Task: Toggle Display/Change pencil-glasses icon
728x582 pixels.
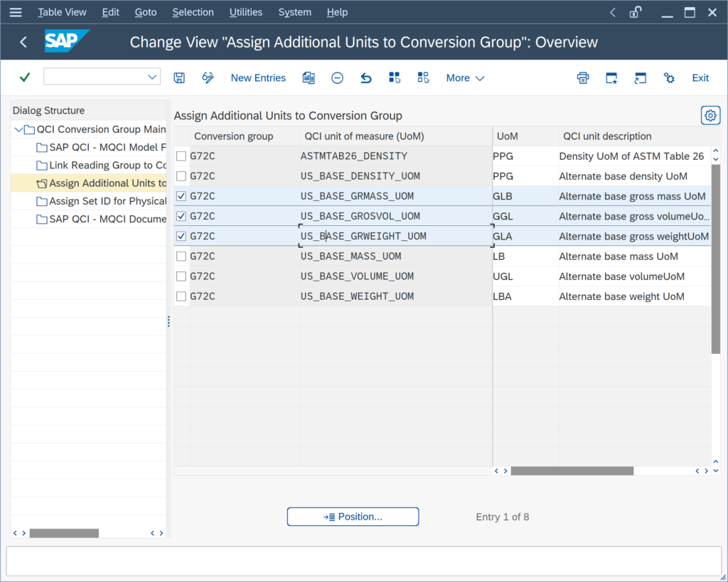Action: point(208,78)
